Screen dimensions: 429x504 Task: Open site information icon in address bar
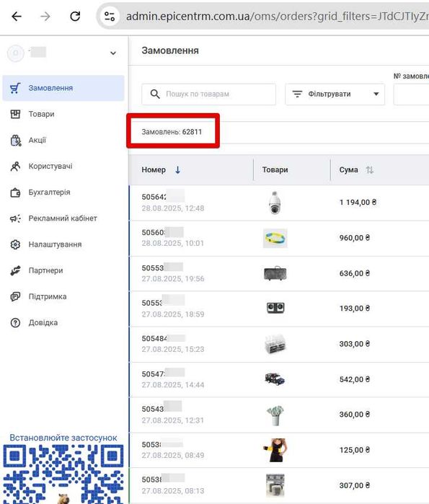pos(110,16)
